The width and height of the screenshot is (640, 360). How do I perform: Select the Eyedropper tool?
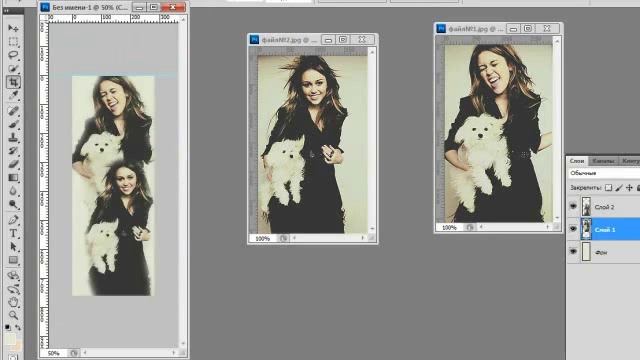coord(13,96)
